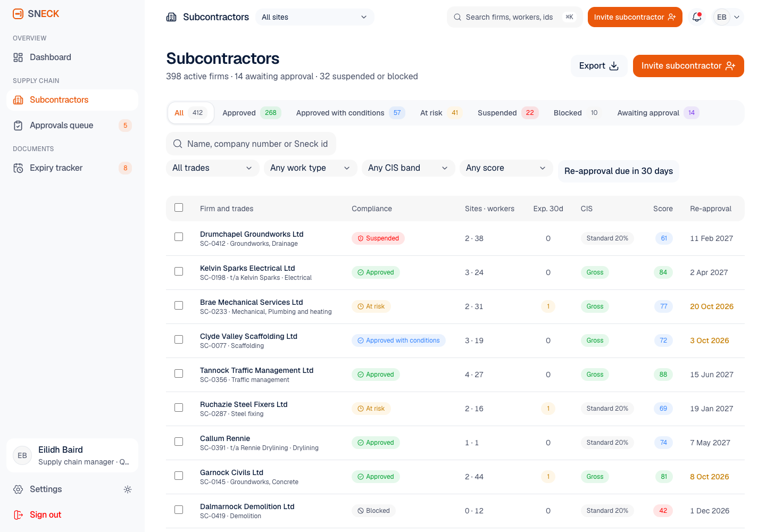This screenshot has width=766, height=532.
Task: Click the Subcontractors sidebar building icon
Action: pyautogui.click(x=18, y=100)
